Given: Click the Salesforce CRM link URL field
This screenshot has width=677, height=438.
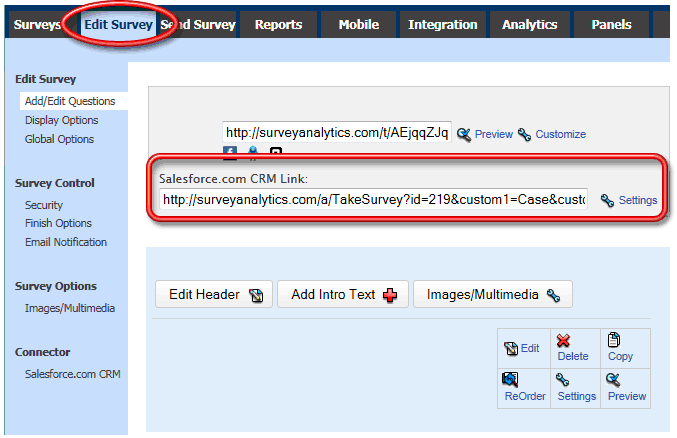Looking at the screenshot, I should [x=373, y=200].
